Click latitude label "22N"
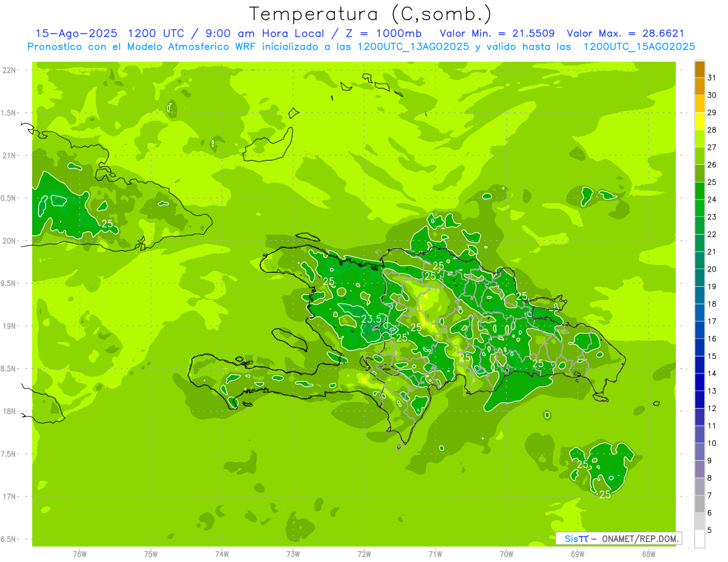 pos(9,70)
